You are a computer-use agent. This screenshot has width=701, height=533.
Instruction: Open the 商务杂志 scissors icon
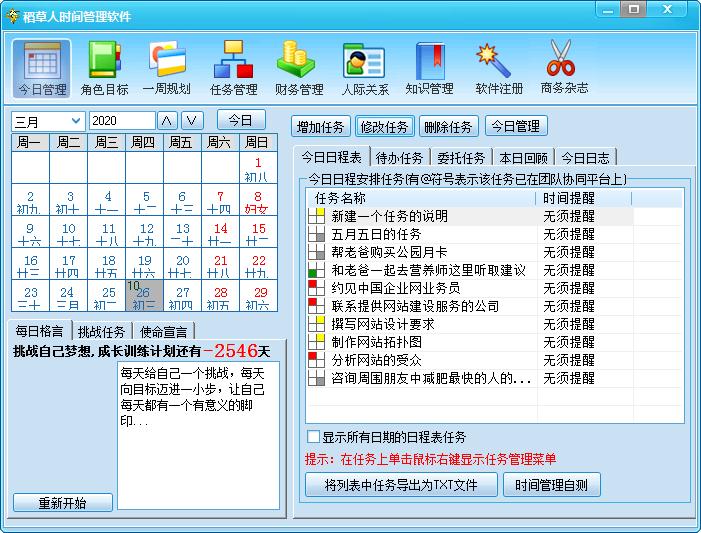tap(564, 68)
